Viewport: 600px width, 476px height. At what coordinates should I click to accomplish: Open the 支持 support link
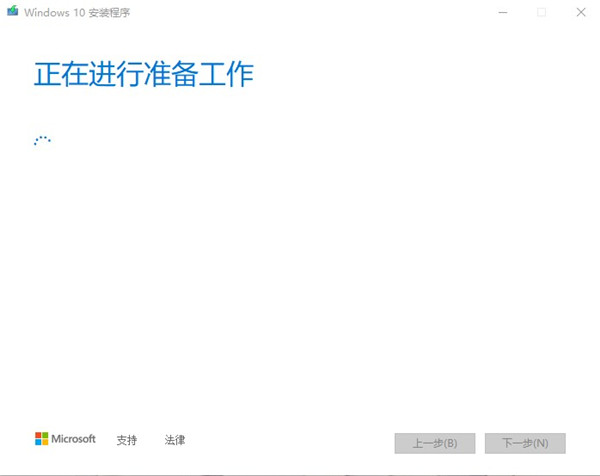127,440
